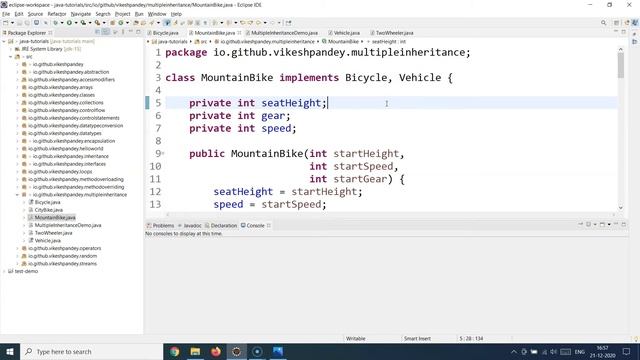Click editor vertical scrollbar thumb
Image resolution: width=640 pixels, height=360 pixels.
pos(621,65)
